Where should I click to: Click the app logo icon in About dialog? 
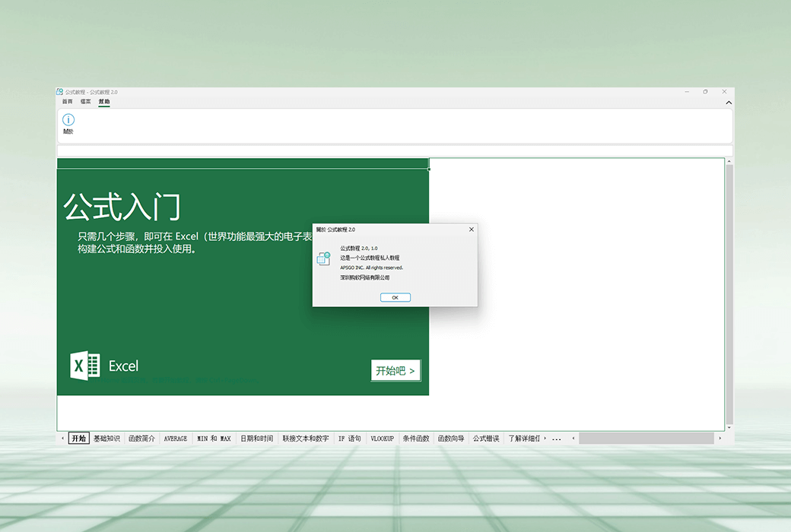click(323, 258)
